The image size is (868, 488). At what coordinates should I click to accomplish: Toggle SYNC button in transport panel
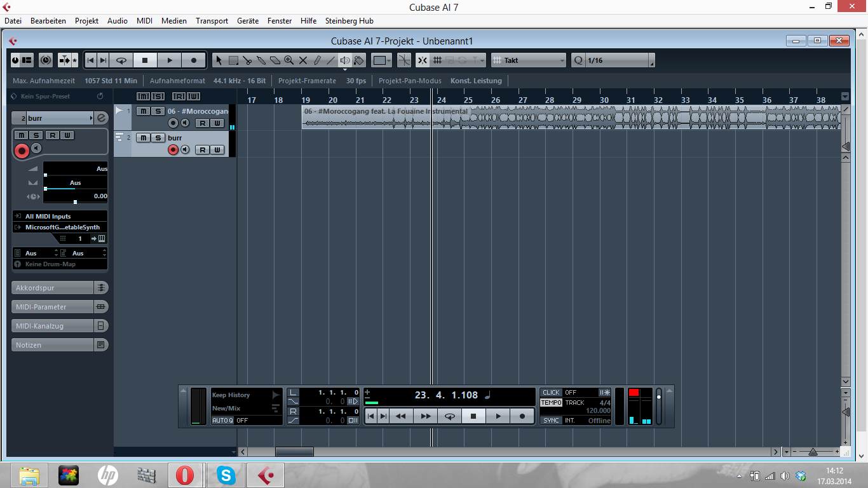click(x=551, y=420)
